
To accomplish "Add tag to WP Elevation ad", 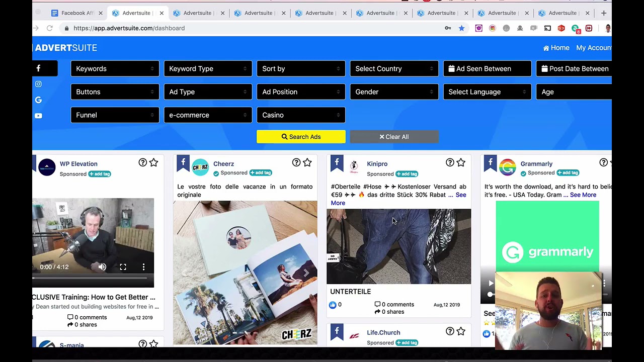I will coord(100,174).
